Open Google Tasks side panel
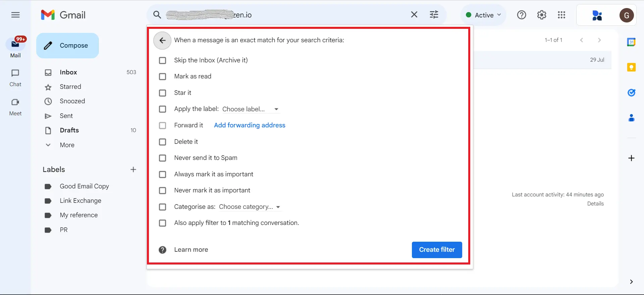Screen dimensions: 644x295 [631, 93]
